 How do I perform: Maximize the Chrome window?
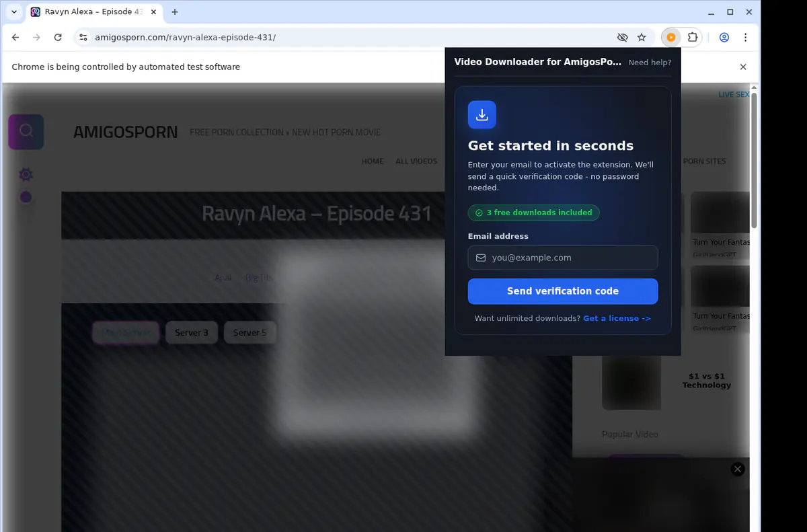tap(730, 12)
